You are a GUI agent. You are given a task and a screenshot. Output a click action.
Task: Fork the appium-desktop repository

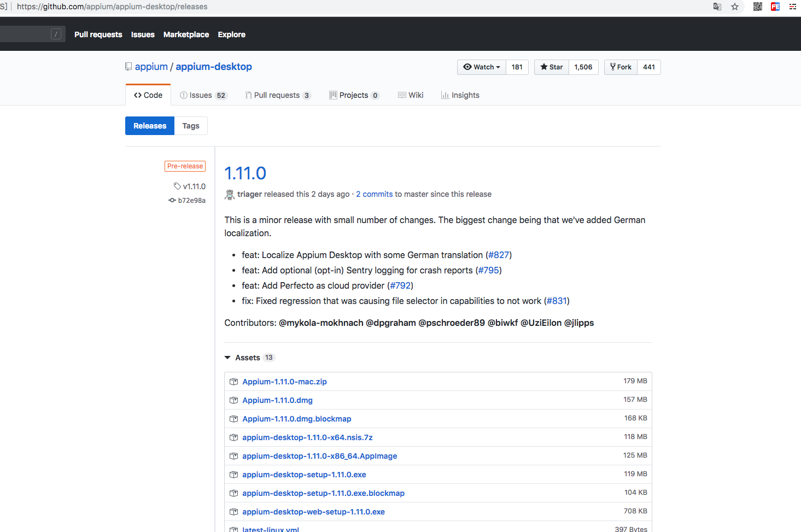[621, 67]
